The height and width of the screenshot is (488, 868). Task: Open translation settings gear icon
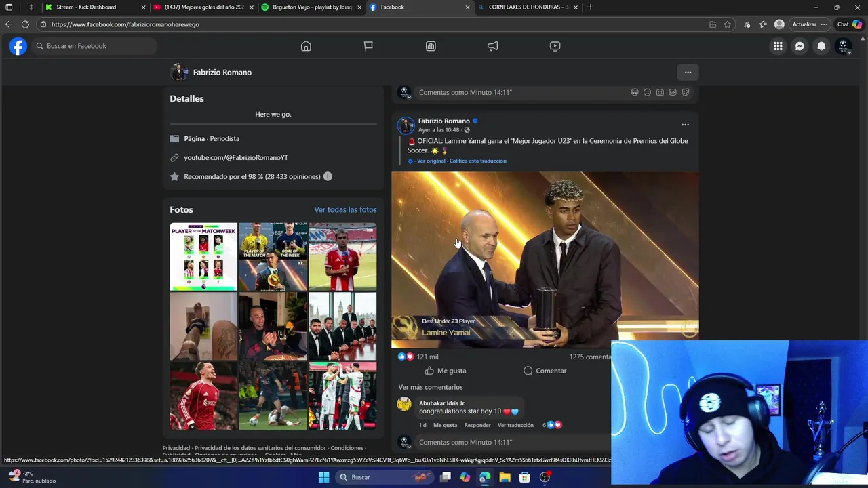tap(410, 161)
